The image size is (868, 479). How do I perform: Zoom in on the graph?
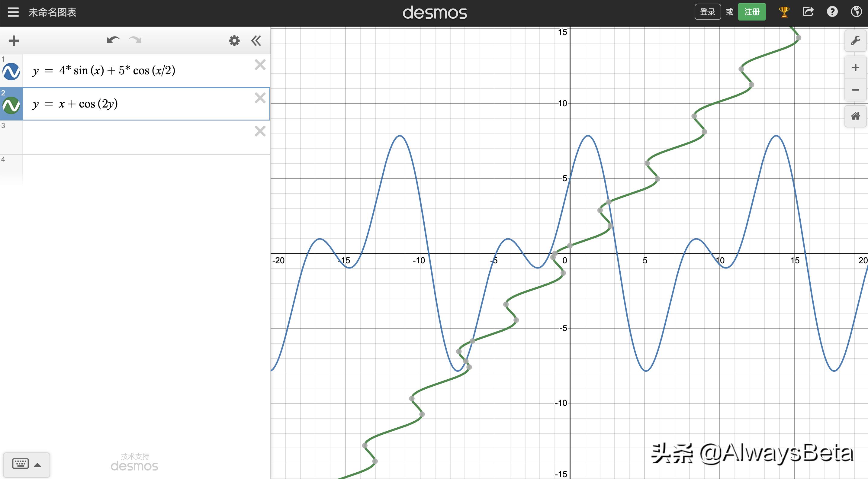[x=855, y=68]
